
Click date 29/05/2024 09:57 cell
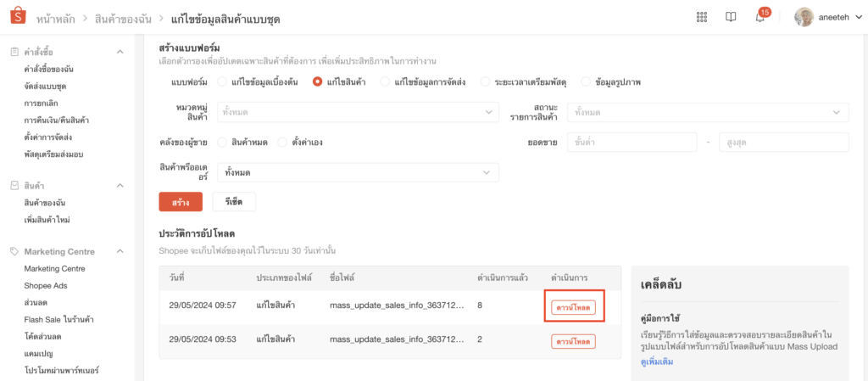tap(203, 305)
